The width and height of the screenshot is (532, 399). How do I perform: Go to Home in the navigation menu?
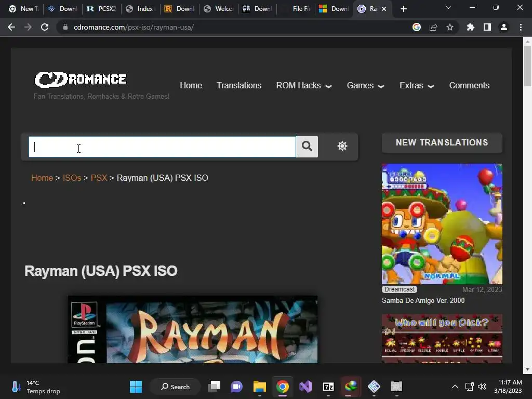tap(191, 86)
